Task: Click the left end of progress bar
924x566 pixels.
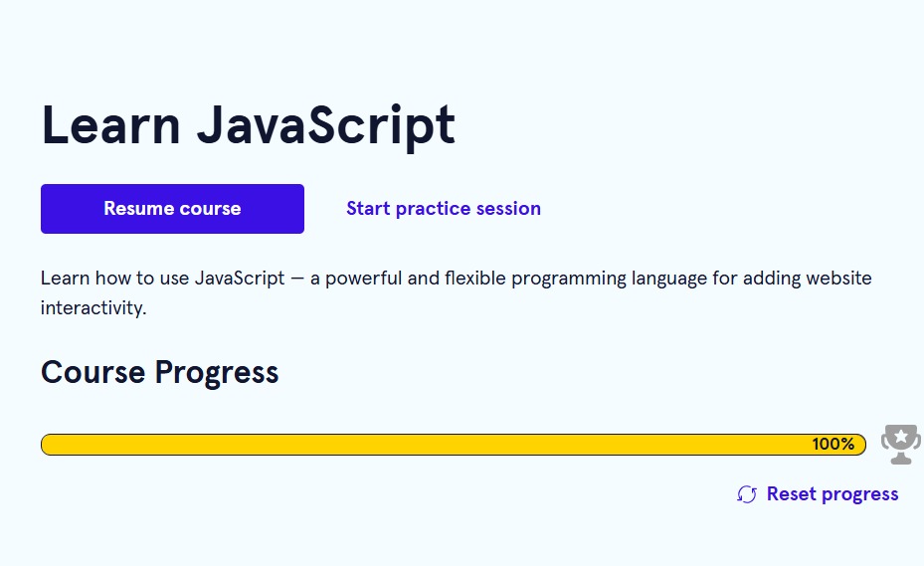Action: click(x=50, y=445)
